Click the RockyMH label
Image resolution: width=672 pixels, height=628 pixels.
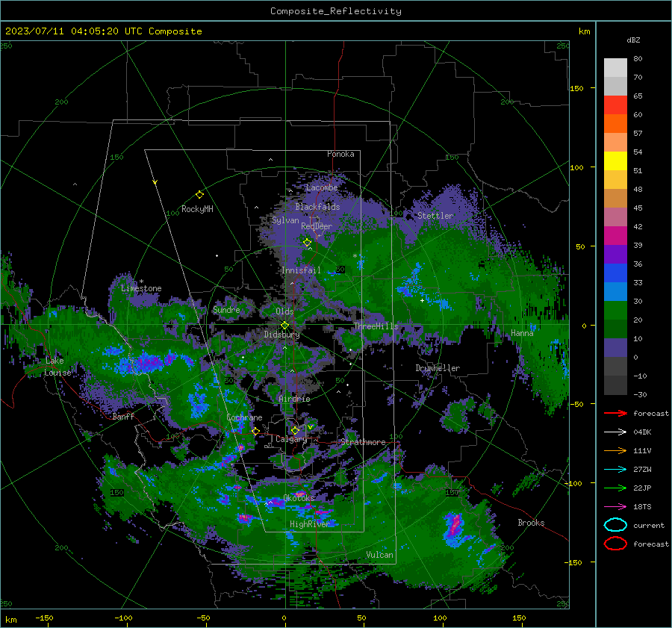point(197,209)
